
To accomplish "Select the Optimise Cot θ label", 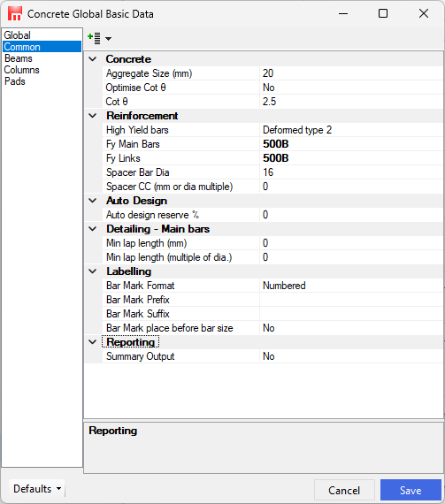I will point(135,88).
